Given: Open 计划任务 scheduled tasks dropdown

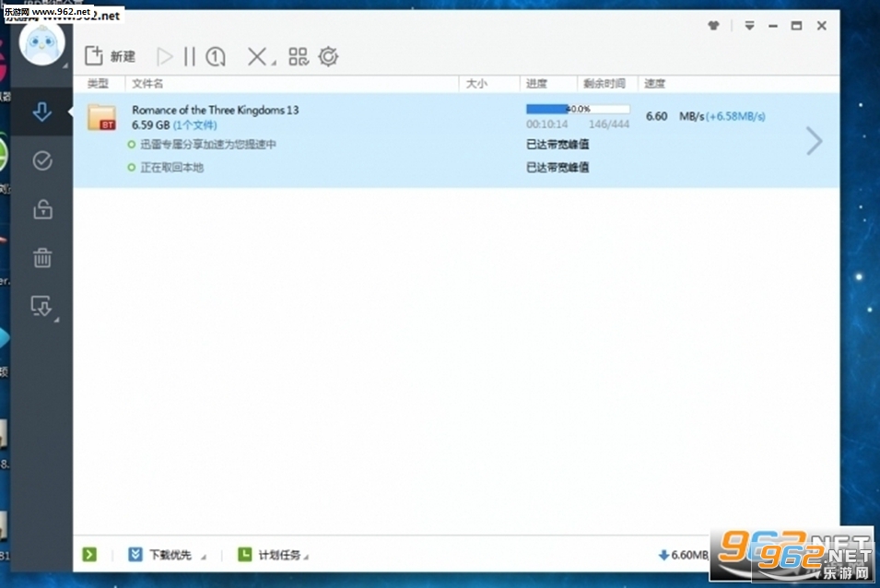Looking at the screenshot, I should tap(273, 555).
